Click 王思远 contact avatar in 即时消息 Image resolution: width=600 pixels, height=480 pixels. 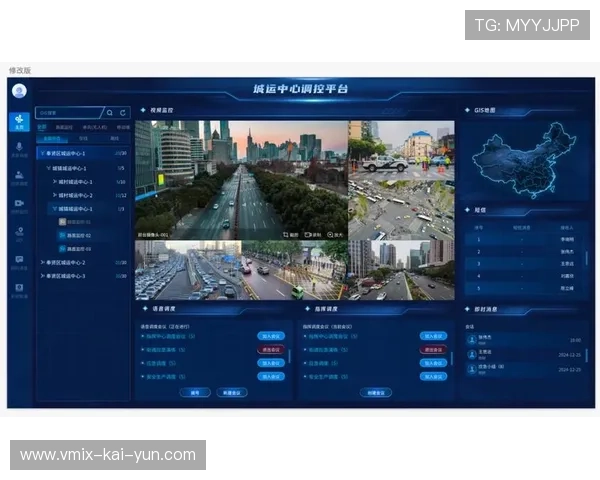472,354
